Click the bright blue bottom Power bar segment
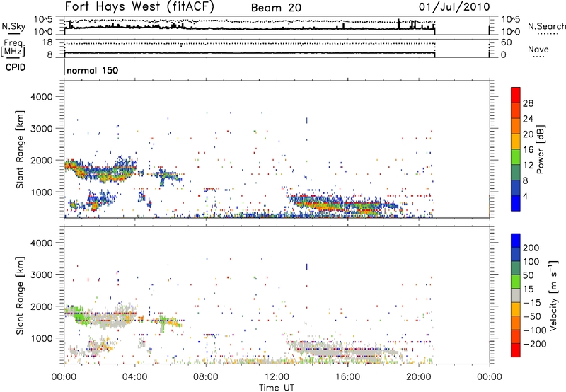The image size is (566, 392). [516, 203]
